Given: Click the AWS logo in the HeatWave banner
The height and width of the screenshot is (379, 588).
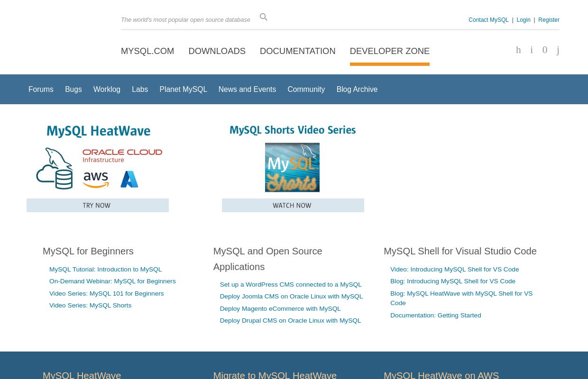Looking at the screenshot, I should click(96, 179).
